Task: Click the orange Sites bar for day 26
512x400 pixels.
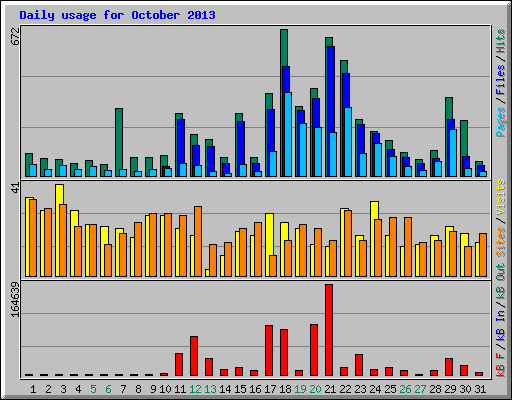Action: [x=408, y=247]
